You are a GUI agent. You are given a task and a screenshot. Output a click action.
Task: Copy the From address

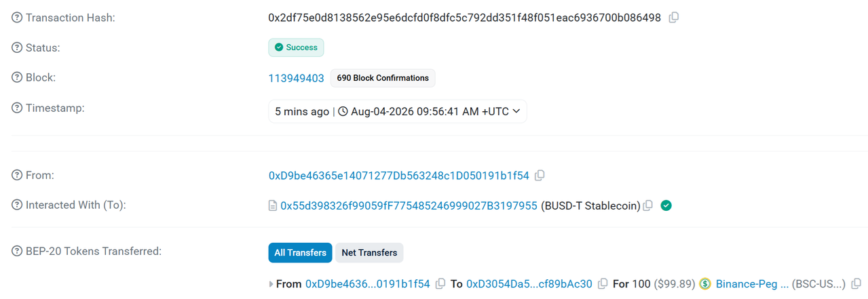[x=540, y=176]
